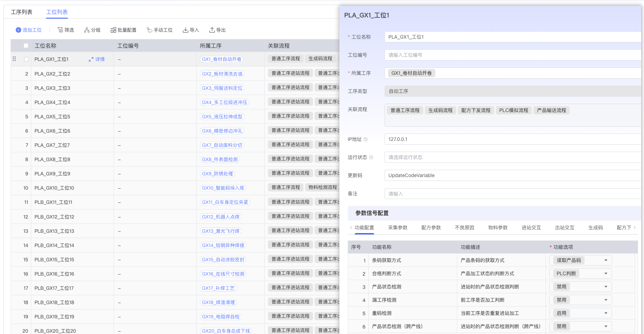The width and height of the screenshot is (644, 334).
Task: Click the export (导出) icon
Action: click(x=212, y=30)
